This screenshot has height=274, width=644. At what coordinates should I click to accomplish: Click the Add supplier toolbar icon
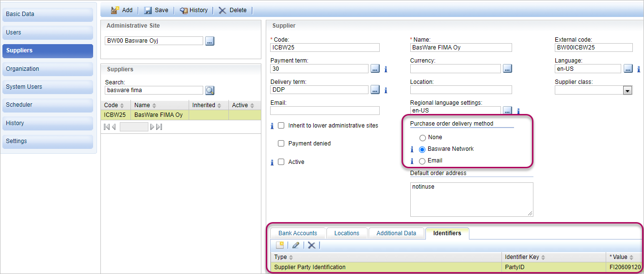click(x=115, y=10)
